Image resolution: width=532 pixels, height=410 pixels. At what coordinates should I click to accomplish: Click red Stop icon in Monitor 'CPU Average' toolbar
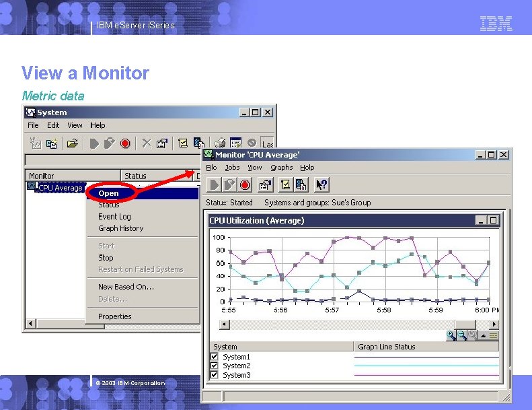point(245,184)
